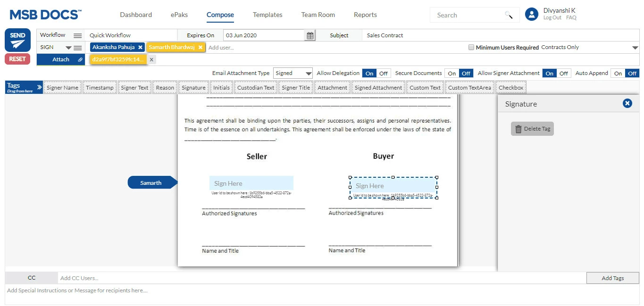644x306 pixels.
Task: Turn Allow Delegation Off
Action: point(384,73)
